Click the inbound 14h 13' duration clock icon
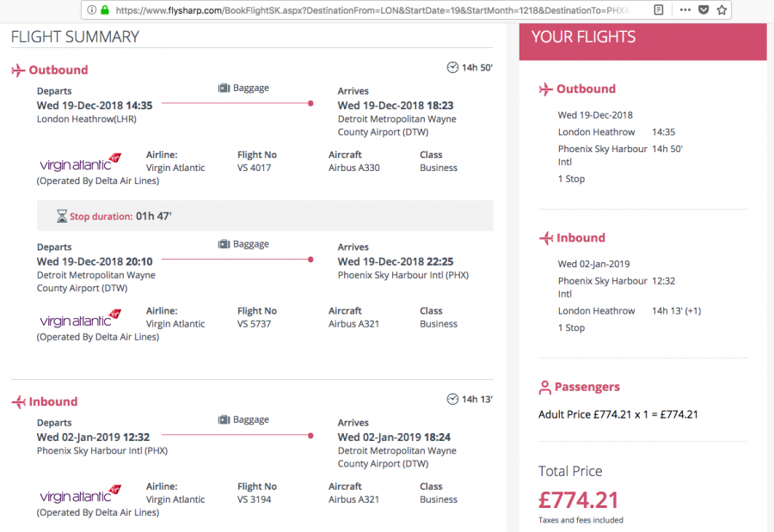 pyautogui.click(x=453, y=399)
